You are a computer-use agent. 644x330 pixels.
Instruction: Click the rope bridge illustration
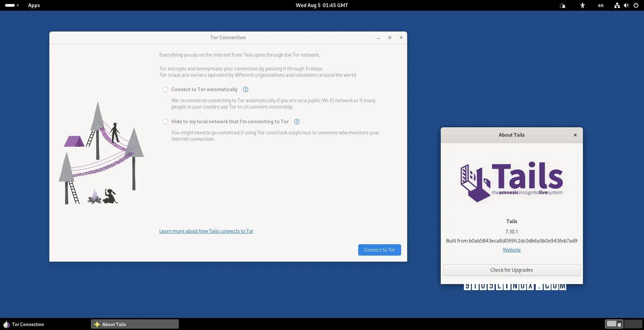click(x=101, y=153)
